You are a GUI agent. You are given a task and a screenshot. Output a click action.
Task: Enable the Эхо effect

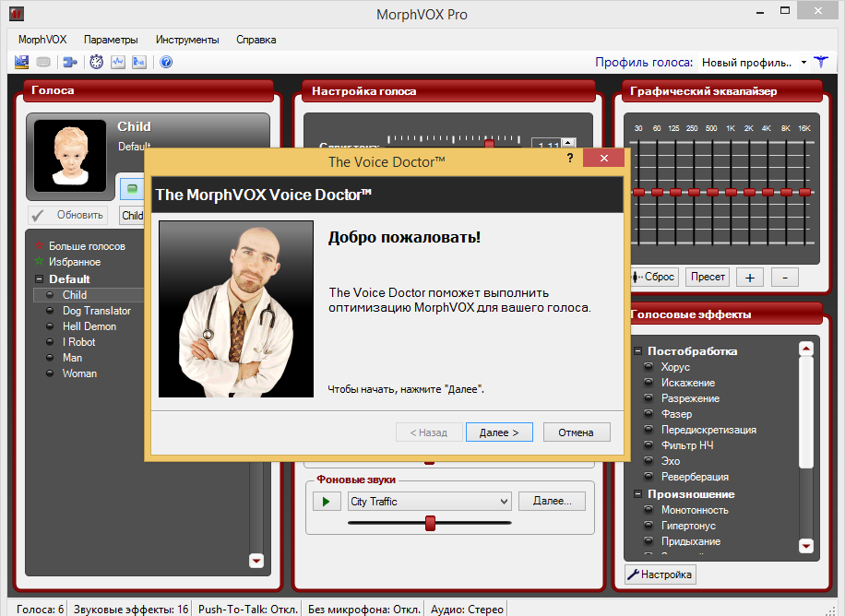[x=649, y=461]
